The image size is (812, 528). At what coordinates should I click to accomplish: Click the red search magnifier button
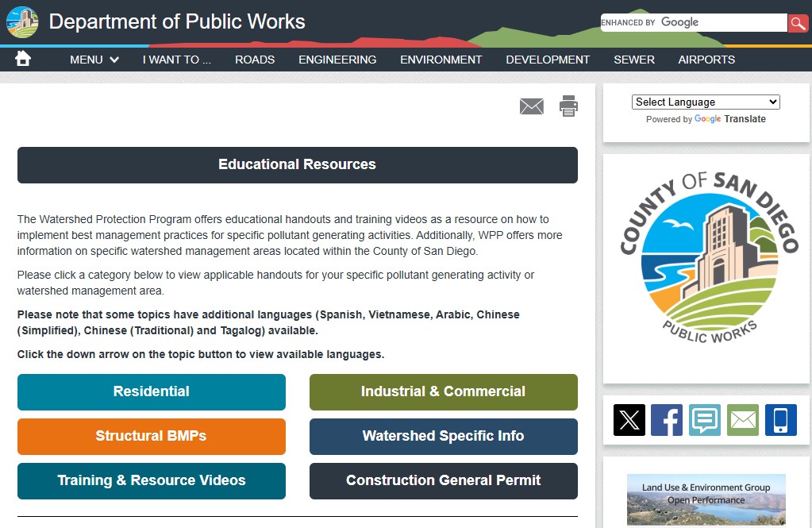(x=798, y=23)
